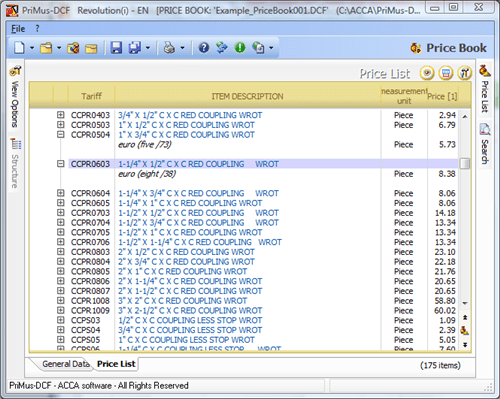The image size is (500, 399).
Task: Collapse row CCPR0504
Action: coord(60,134)
